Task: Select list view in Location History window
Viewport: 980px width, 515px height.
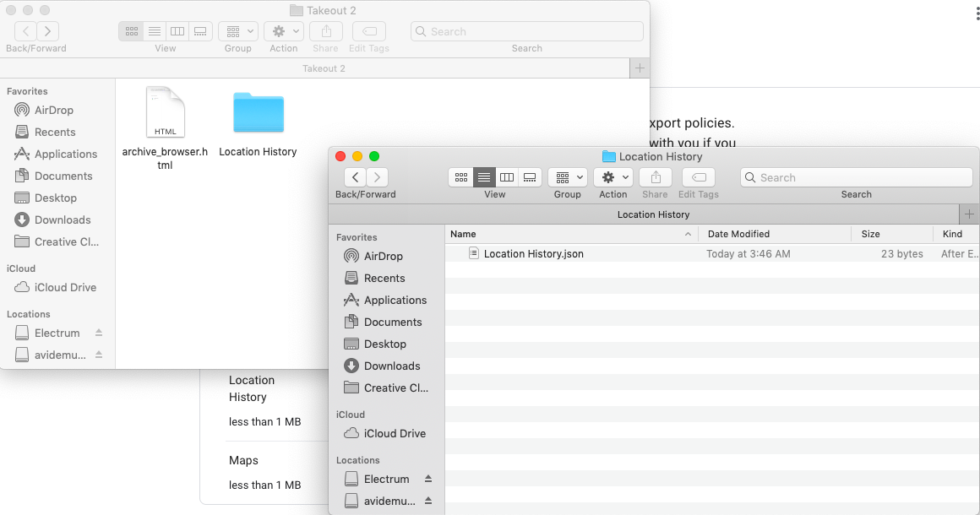Action: [484, 177]
